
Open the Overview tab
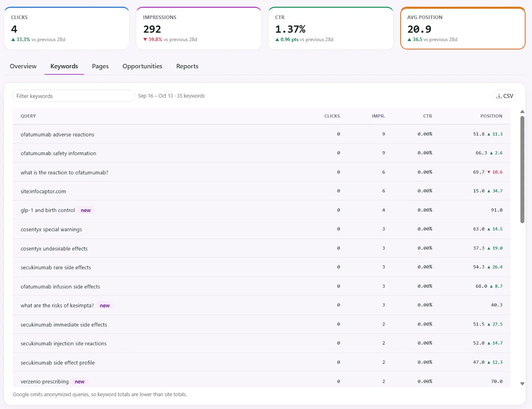[x=23, y=66]
